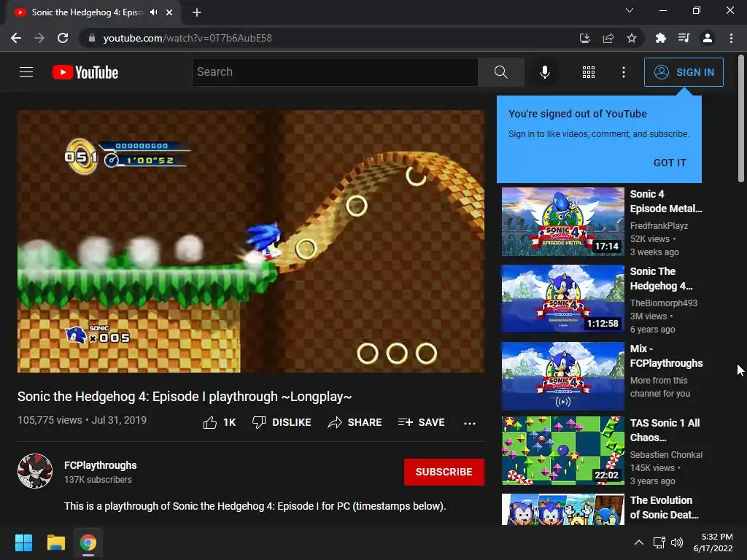Open Chrome three-dot menu
747x560 pixels.
731,38
